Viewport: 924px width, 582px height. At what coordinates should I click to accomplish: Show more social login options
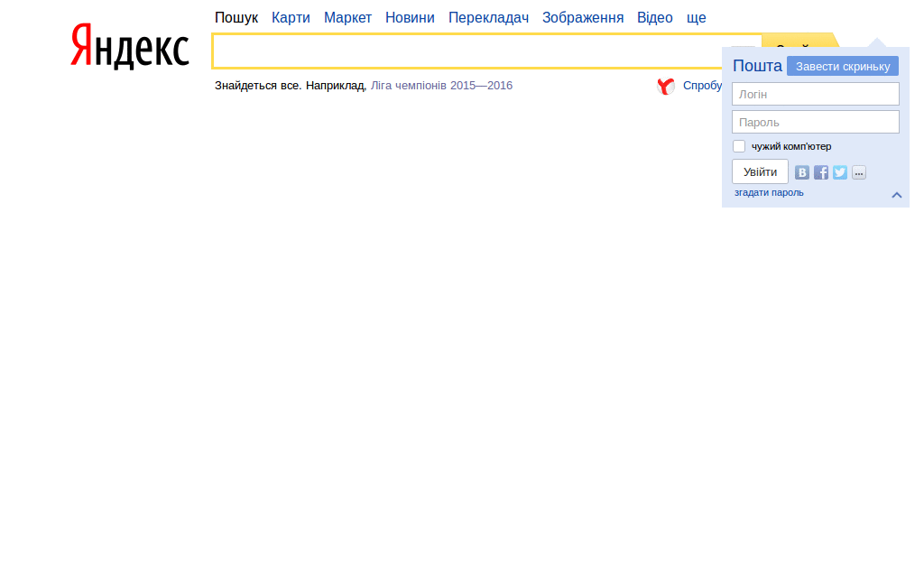tap(859, 172)
